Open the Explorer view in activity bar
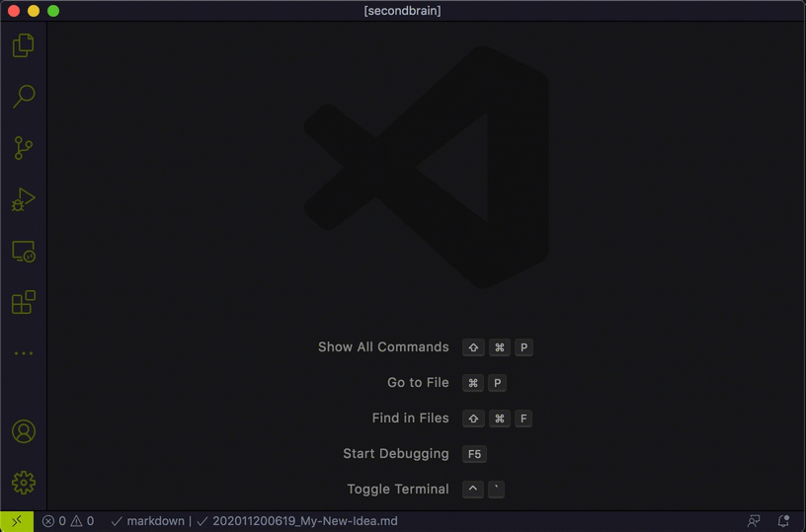The width and height of the screenshot is (806, 532). pyautogui.click(x=23, y=45)
